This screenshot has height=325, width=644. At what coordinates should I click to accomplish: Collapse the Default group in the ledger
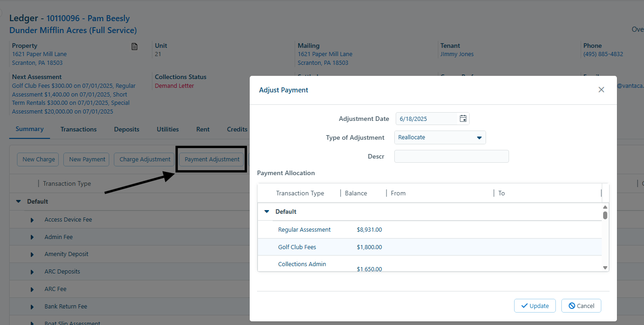click(x=18, y=201)
